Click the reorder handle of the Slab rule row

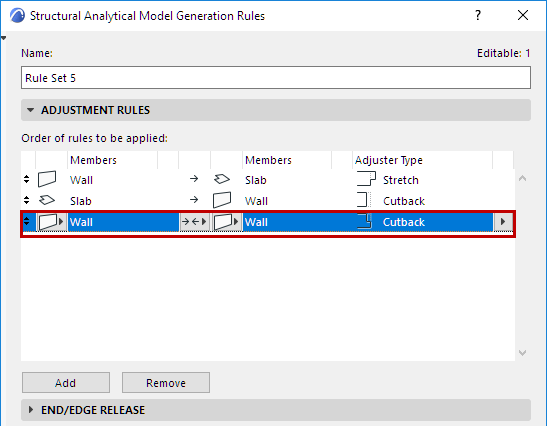coord(27,200)
